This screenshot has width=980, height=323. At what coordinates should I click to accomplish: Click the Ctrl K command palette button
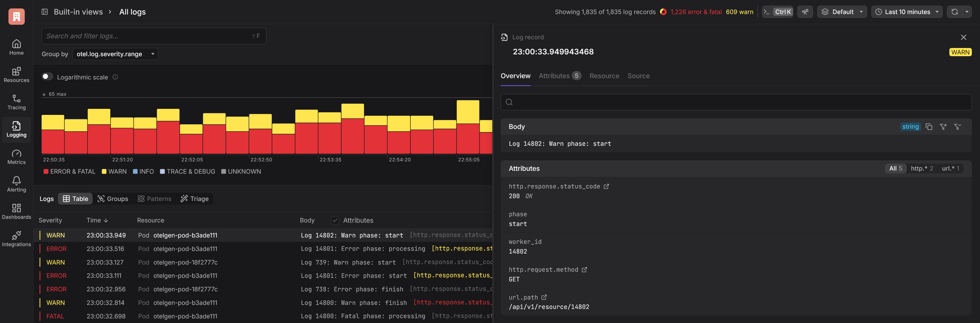(x=778, y=12)
